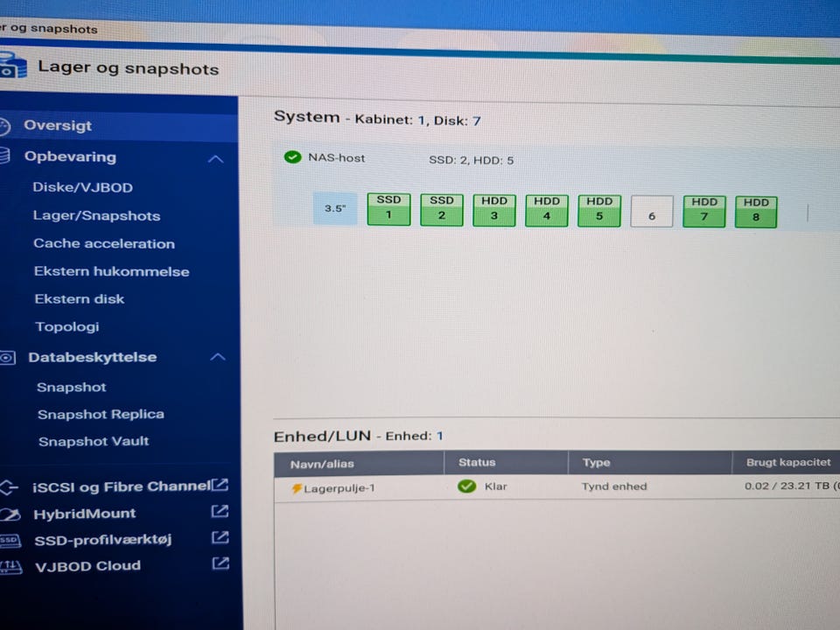Collapse the Opbevaring section chevron

(x=215, y=159)
